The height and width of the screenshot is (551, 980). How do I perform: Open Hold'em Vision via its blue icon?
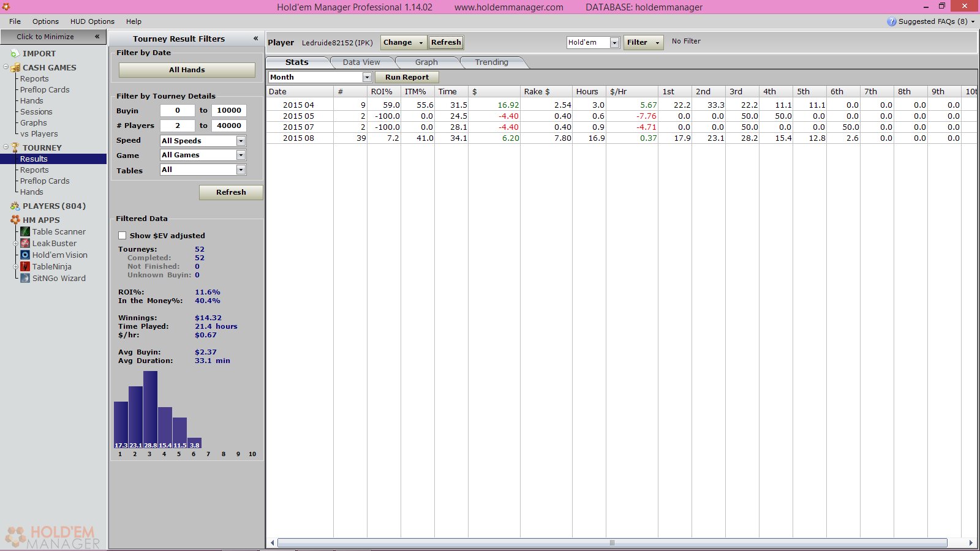pyautogui.click(x=25, y=255)
